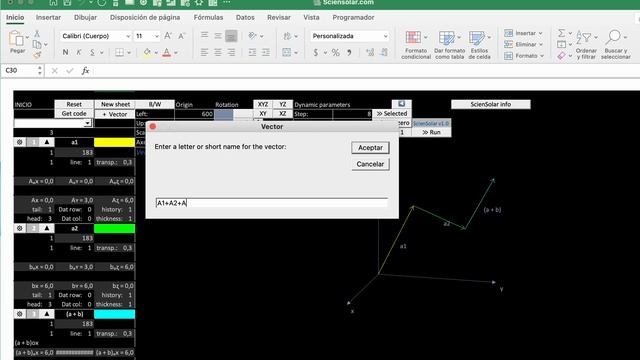Click Ordenar y filtrar icon

[586, 45]
